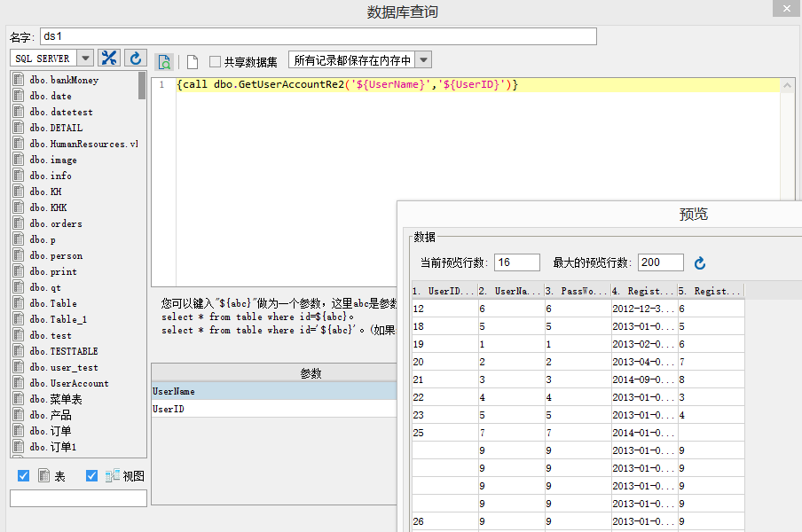Select dbo.datetest in the table list

tap(61, 112)
